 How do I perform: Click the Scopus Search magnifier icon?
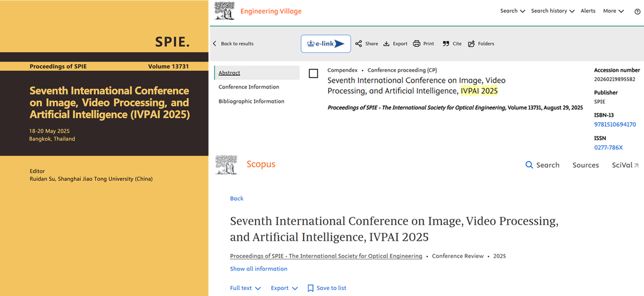529,165
